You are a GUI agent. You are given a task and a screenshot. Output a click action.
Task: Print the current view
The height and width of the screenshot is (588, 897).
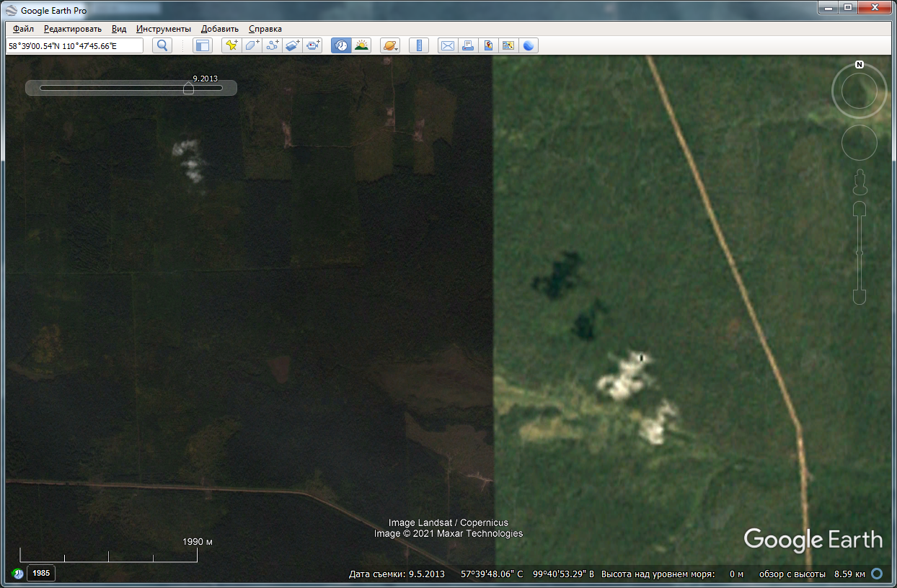[468, 45]
